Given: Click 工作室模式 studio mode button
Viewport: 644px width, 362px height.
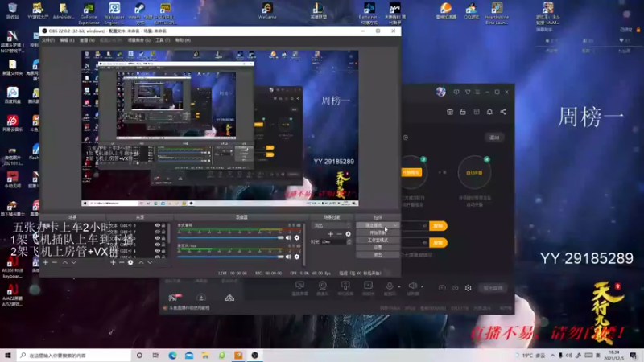Looking at the screenshot, I should 378,240.
